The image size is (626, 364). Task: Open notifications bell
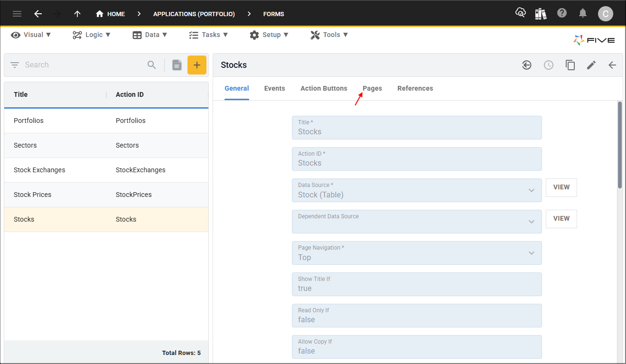(583, 13)
